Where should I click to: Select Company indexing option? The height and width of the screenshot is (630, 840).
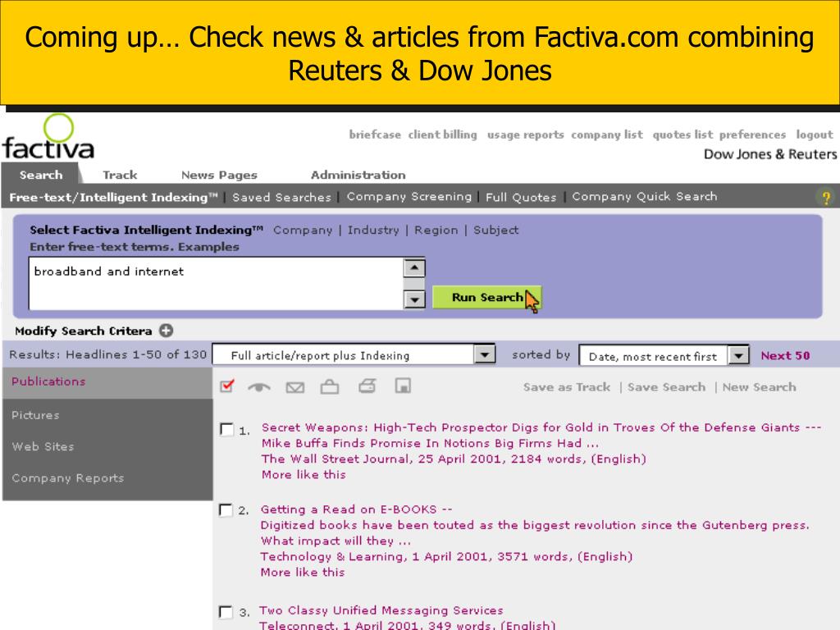coord(303,231)
